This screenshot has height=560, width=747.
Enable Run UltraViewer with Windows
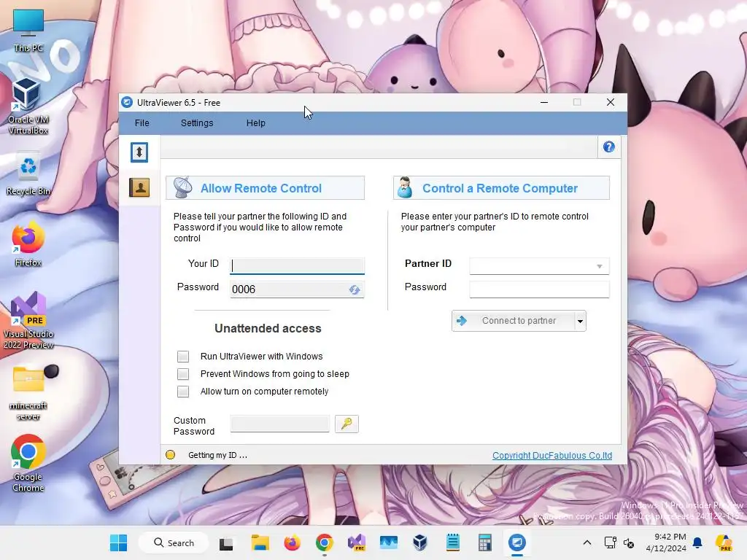[x=183, y=356]
